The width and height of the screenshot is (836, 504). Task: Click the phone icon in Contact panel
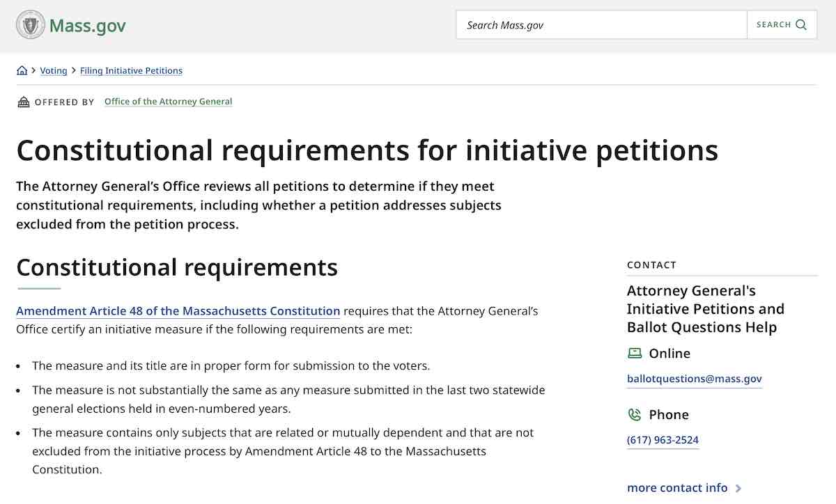[635, 415]
